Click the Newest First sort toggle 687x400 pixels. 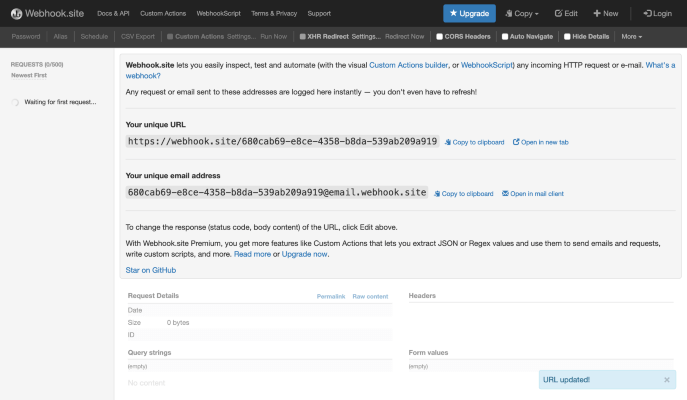29,75
